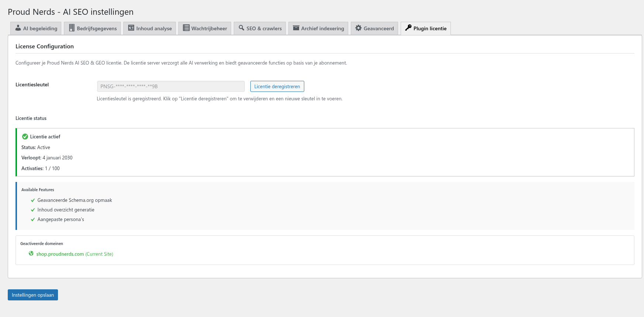Click the globe icon beside shop.proudnerds.com

[x=31, y=254]
